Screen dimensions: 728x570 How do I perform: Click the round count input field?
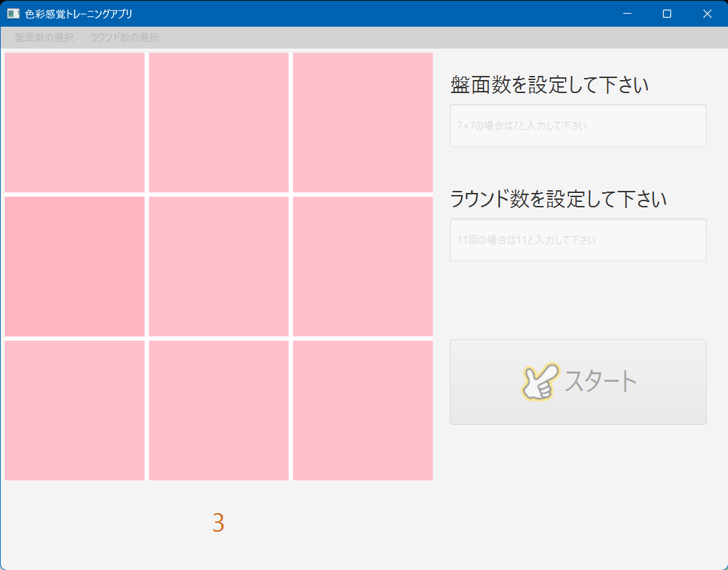tap(578, 240)
